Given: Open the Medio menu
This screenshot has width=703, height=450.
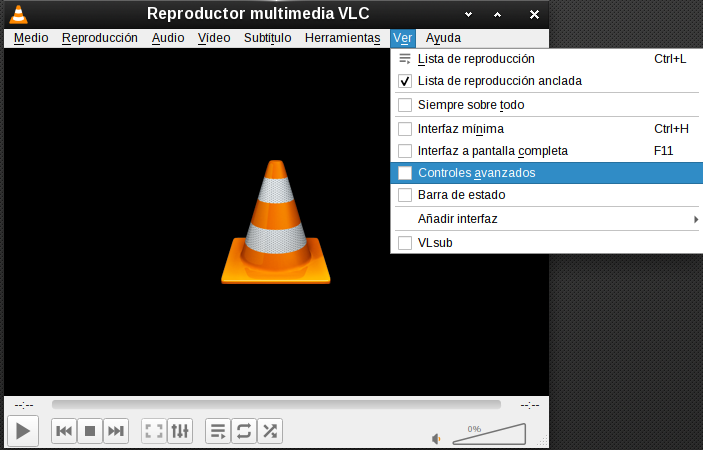Looking at the screenshot, I should pos(31,38).
